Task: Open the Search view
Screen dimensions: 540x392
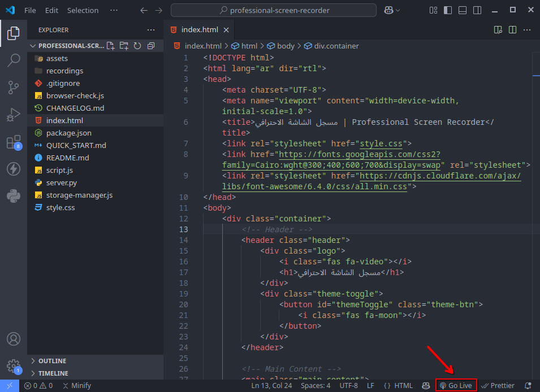Action: tap(14, 60)
